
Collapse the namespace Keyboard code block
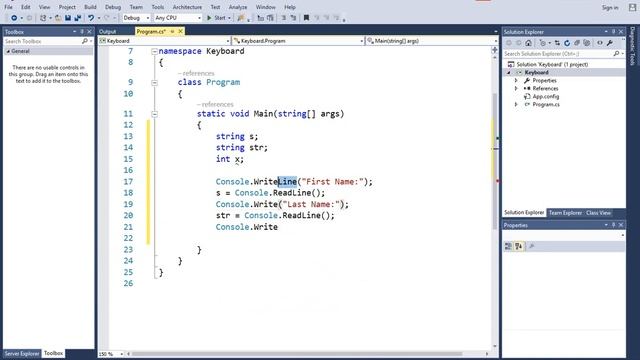coord(154,51)
